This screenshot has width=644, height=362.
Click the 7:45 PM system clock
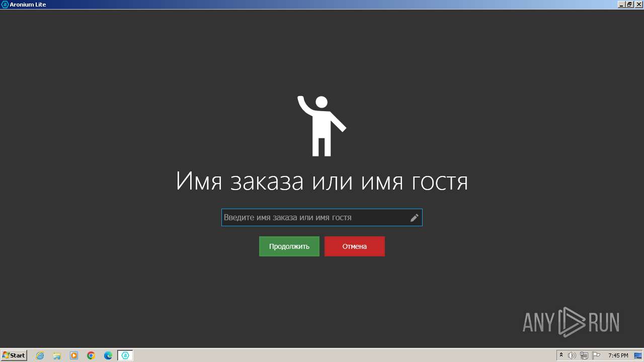point(618,355)
